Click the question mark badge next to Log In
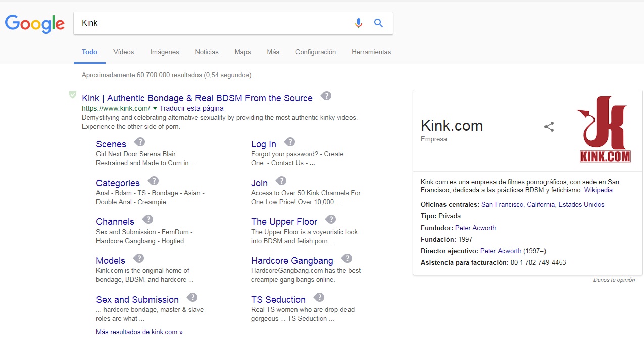The height and width of the screenshot is (338, 644). [x=289, y=142]
